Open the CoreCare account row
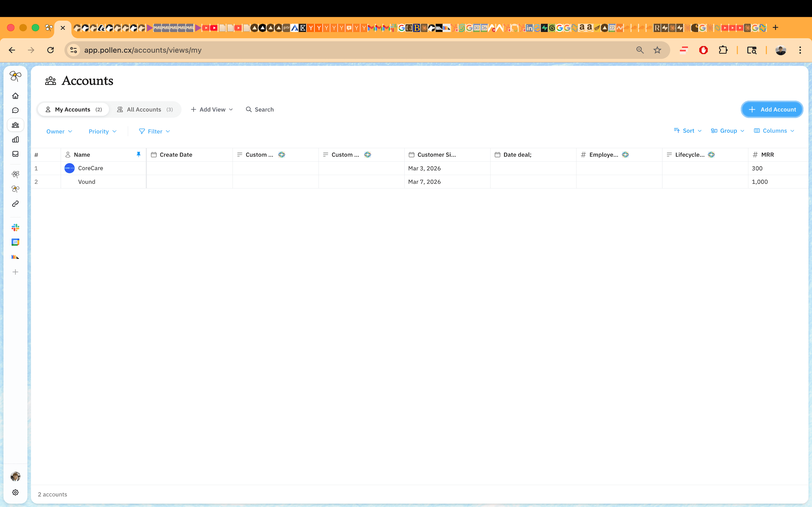Image resolution: width=812 pixels, height=507 pixels. (419, 168)
